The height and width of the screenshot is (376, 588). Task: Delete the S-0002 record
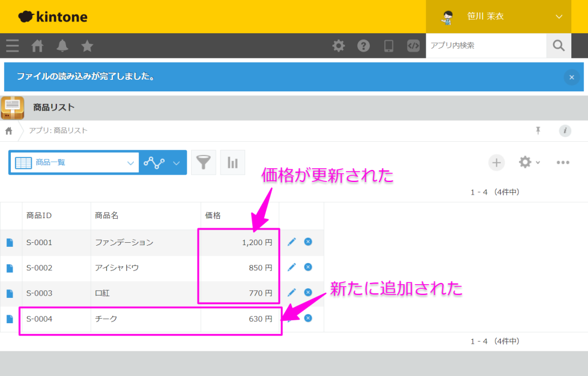click(308, 267)
